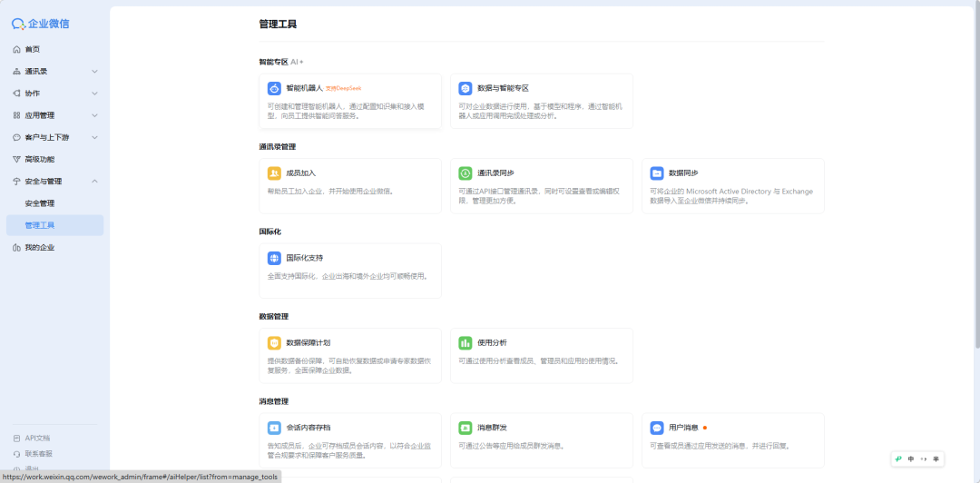Open the 使用分析 bar chart icon

click(465, 343)
